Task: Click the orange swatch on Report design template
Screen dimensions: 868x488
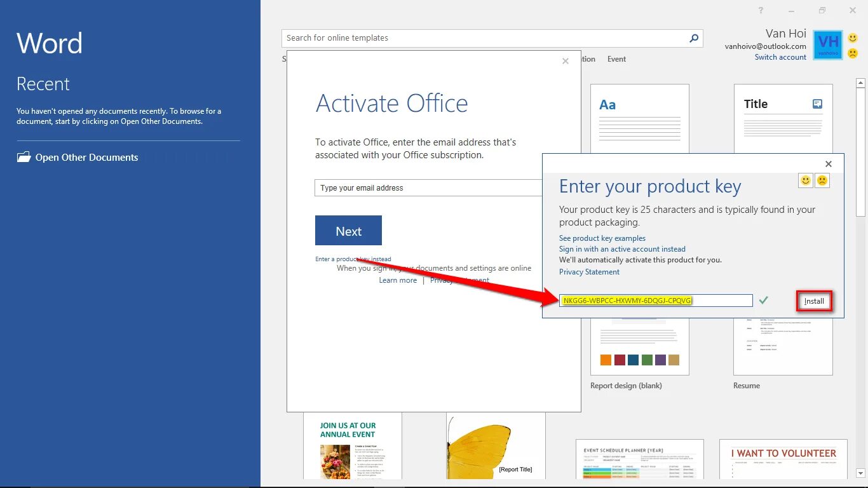Action: (605, 359)
